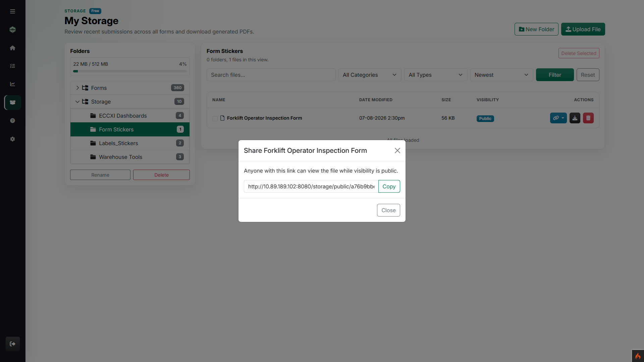Screen dimensions: 644x362
Task: Click the red Delete folder button
Action: tap(161, 175)
